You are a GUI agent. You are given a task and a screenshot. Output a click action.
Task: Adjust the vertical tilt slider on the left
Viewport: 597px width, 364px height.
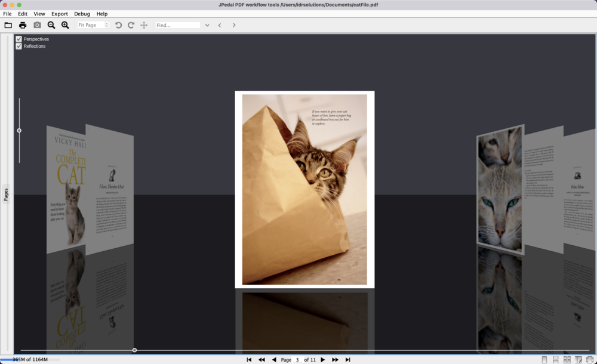coord(19,130)
